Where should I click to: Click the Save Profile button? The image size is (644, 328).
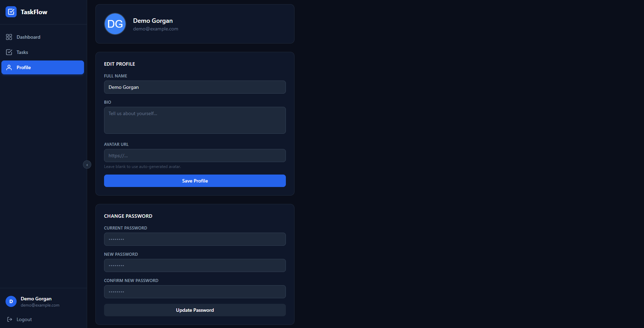[195, 181]
